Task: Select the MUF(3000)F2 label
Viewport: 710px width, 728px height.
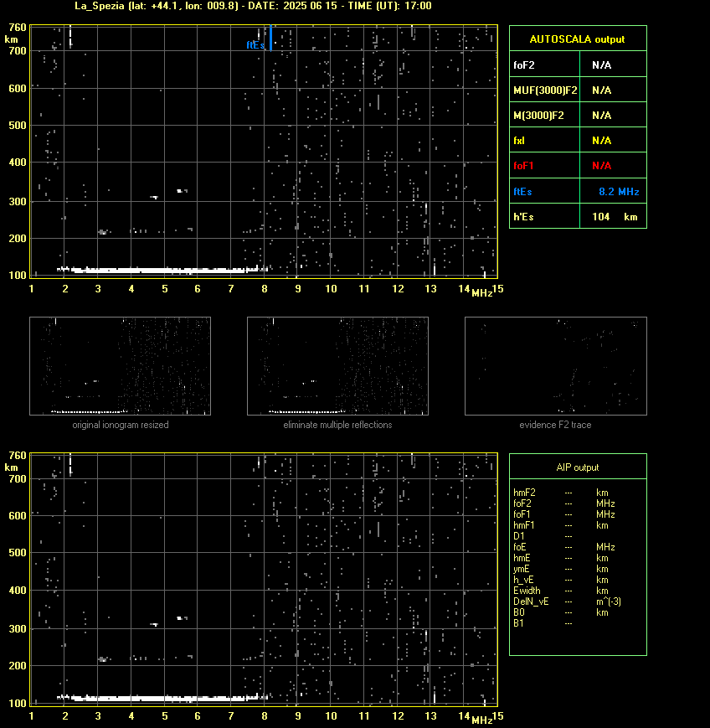Action: (545, 90)
